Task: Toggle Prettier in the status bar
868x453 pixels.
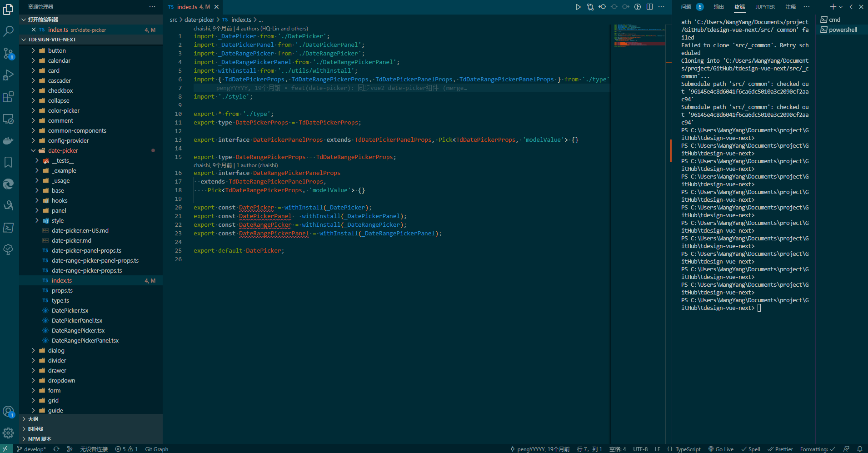Action: coord(780,449)
